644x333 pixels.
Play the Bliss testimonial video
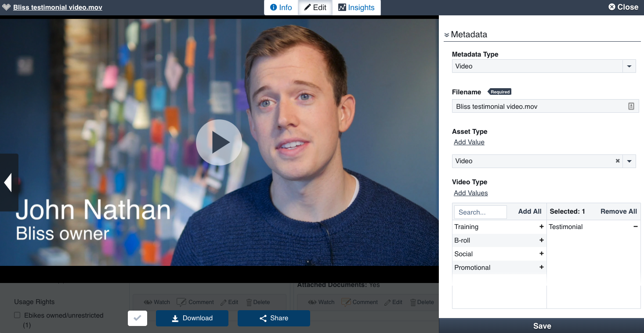pyautogui.click(x=219, y=143)
